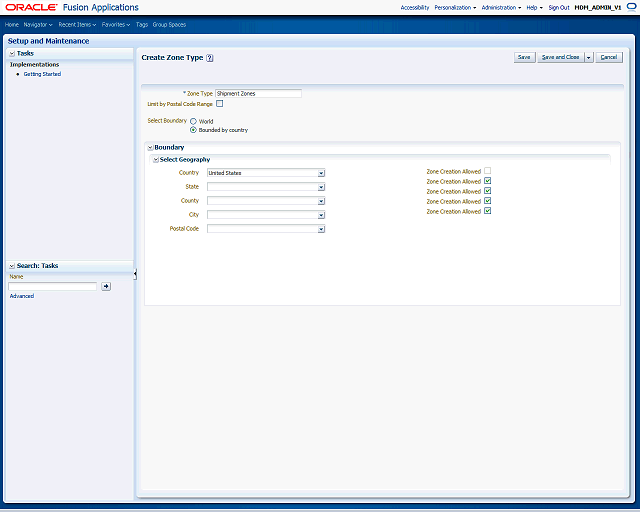
Task: Click the Sign Out link
Action: tap(559, 8)
